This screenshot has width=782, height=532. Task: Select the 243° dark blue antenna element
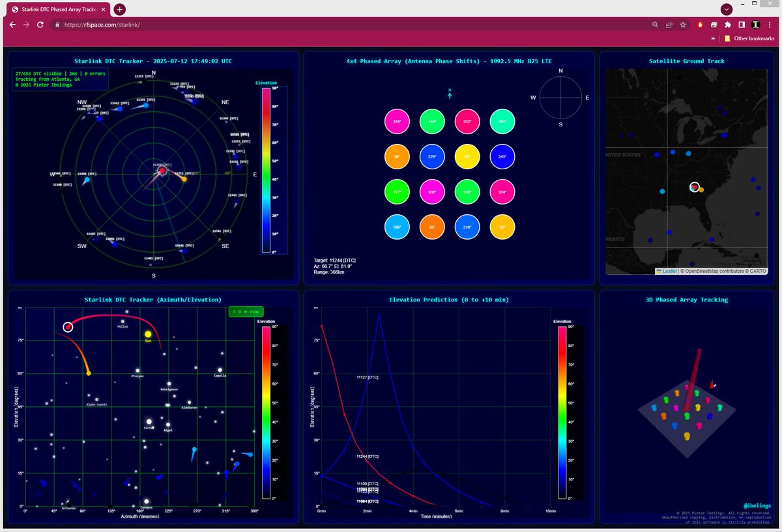point(502,156)
